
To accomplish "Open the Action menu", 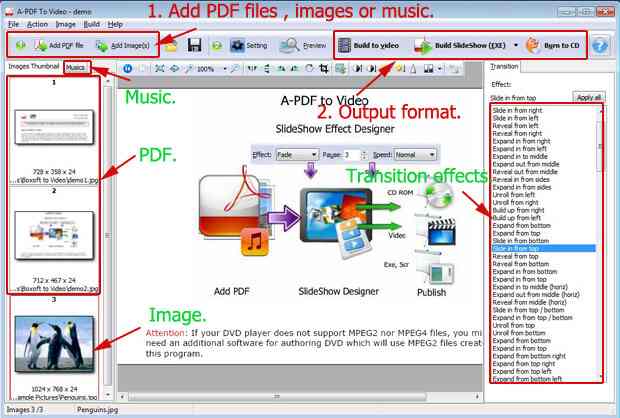I will pyautogui.click(x=37, y=25).
